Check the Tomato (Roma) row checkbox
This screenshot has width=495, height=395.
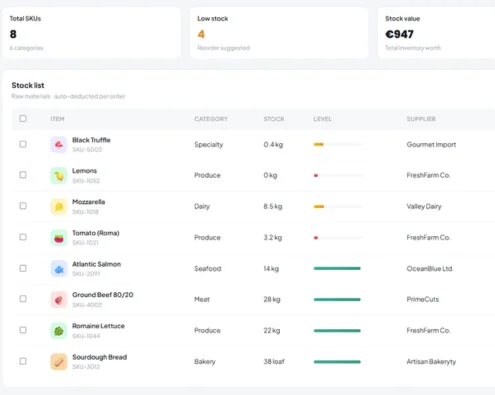[x=23, y=237]
